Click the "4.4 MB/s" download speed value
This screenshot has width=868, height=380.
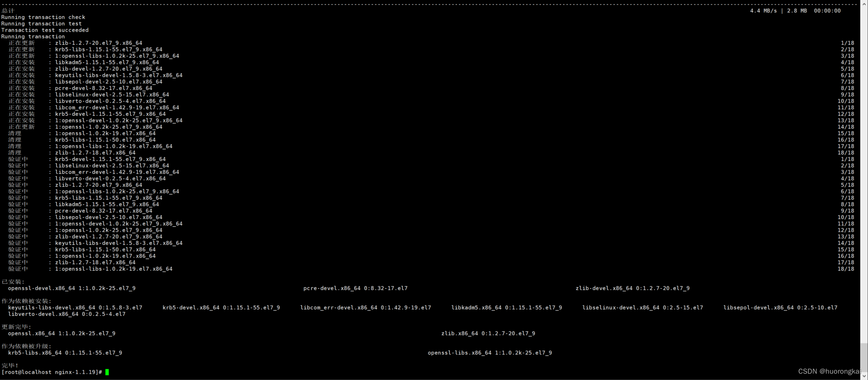[x=763, y=10]
